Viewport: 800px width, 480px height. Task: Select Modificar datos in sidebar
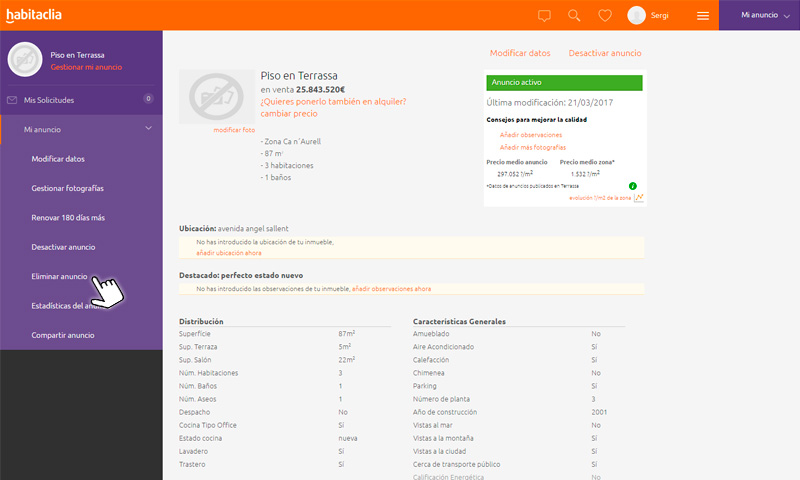[58, 159]
